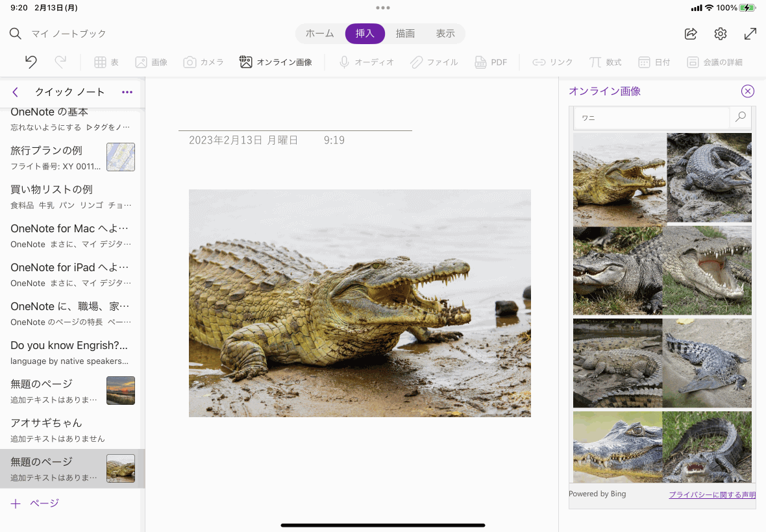Open プライバシーに関する声明 link
This screenshot has width=766, height=532.
click(x=712, y=495)
